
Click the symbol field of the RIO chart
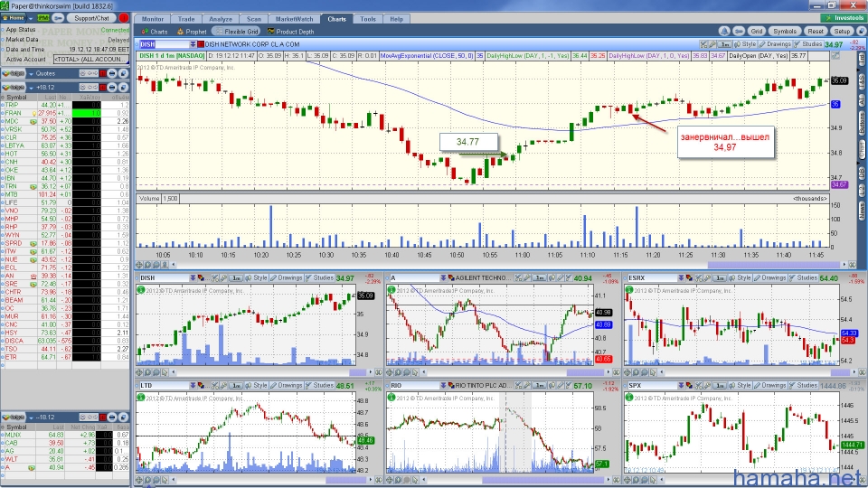414,385
